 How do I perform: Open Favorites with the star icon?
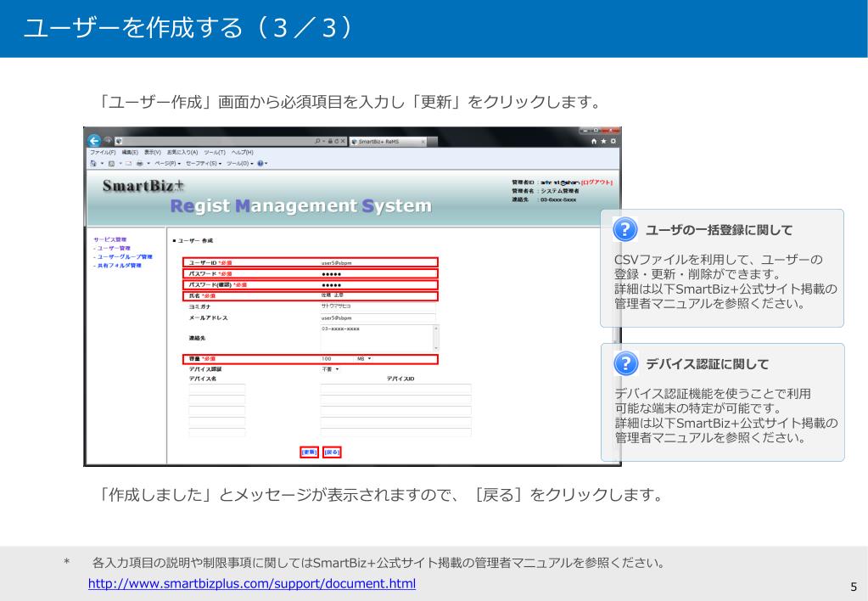[603, 141]
